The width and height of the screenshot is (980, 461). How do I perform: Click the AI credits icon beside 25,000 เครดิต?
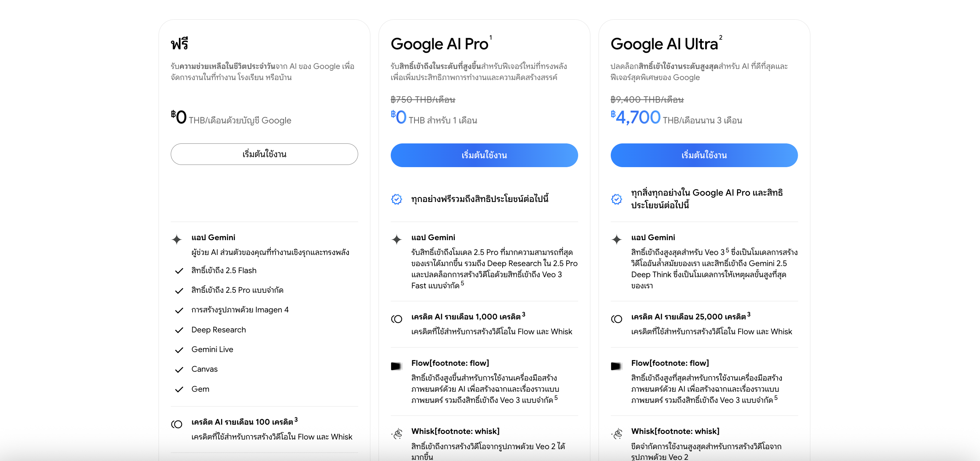616,319
